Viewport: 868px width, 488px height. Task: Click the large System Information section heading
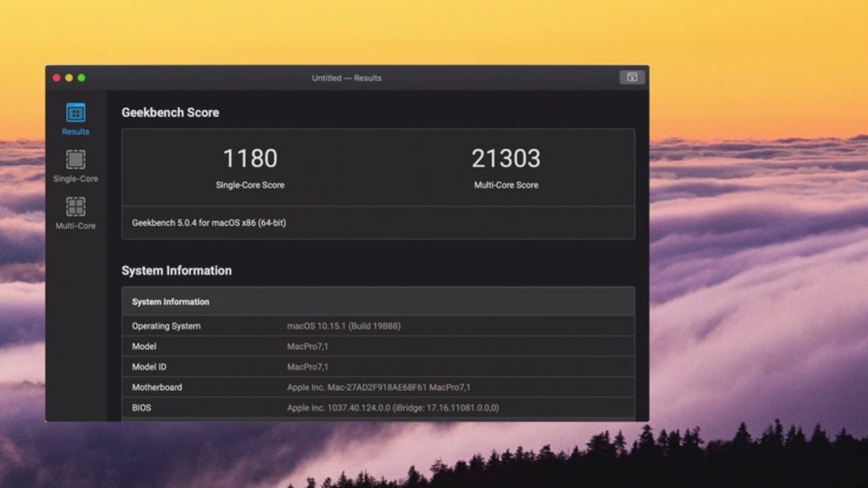[x=176, y=271]
